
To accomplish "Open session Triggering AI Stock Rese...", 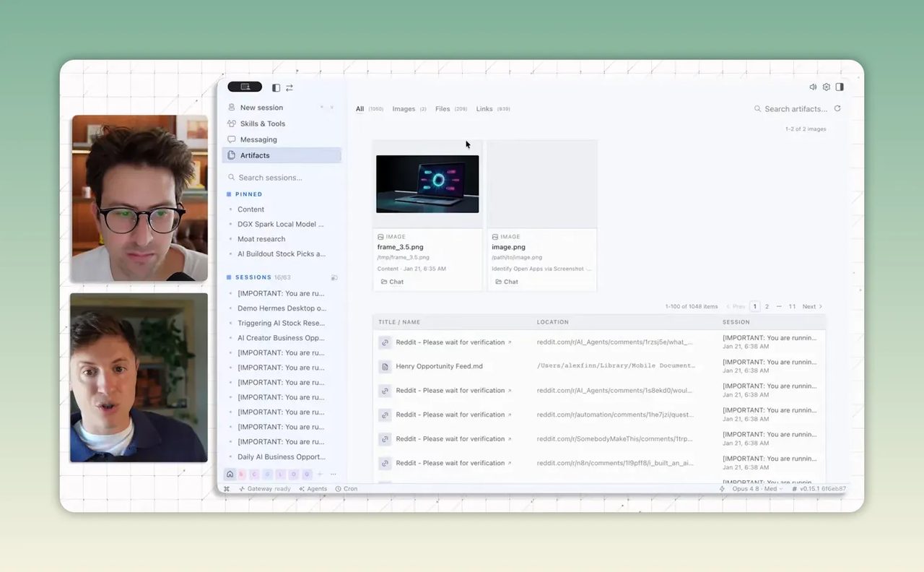I will [282, 323].
